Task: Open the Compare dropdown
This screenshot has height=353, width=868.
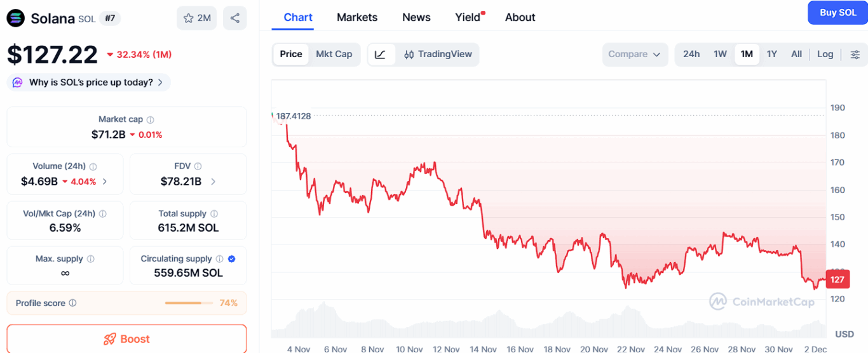Action: click(x=634, y=55)
